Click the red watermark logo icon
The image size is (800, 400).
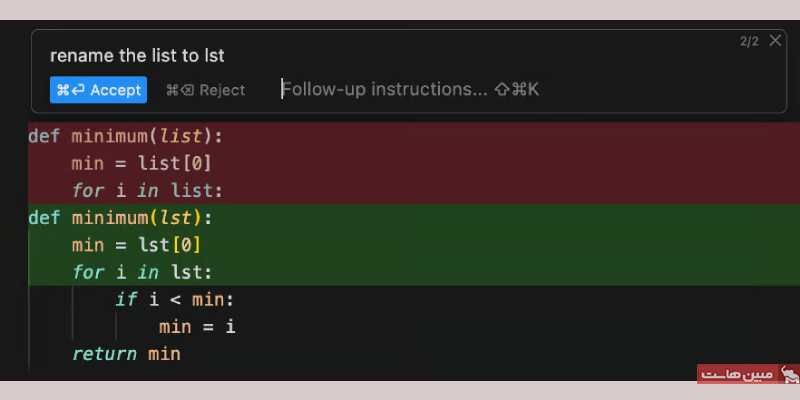790,374
